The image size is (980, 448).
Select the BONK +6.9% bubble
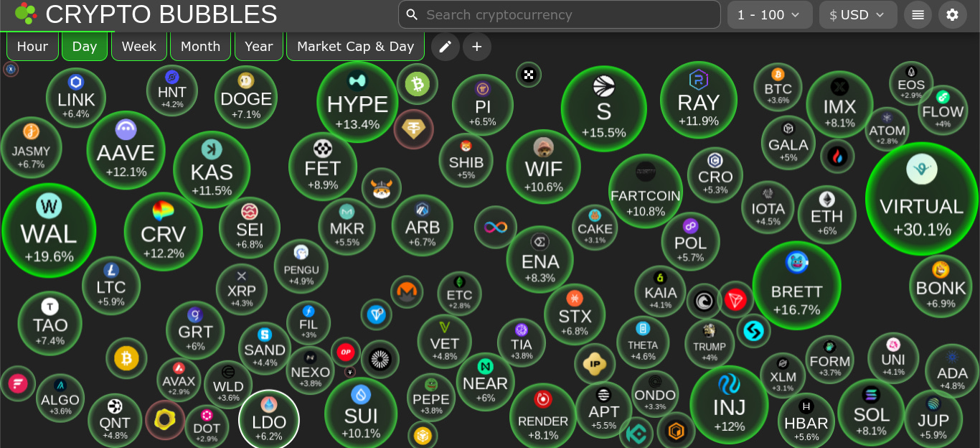tap(941, 286)
